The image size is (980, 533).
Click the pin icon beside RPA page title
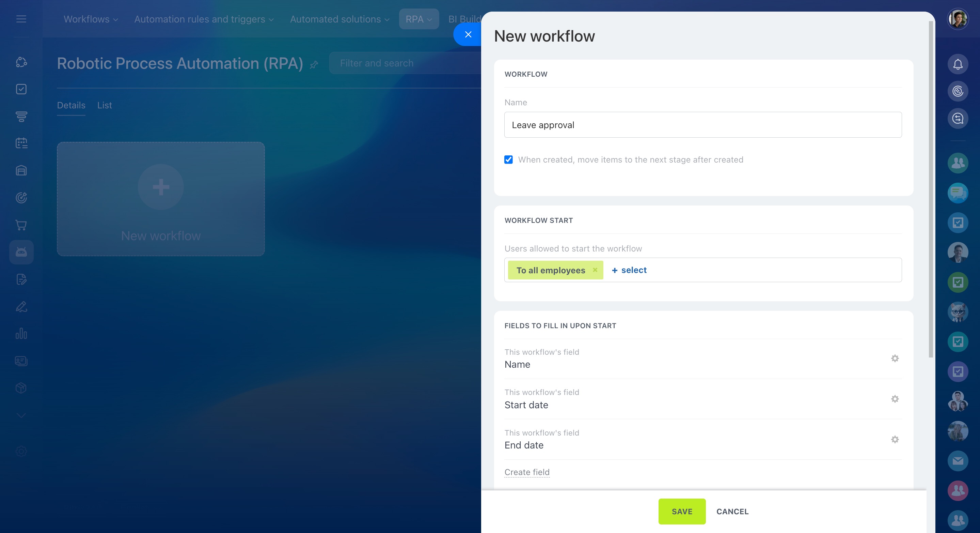tap(314, 65)
